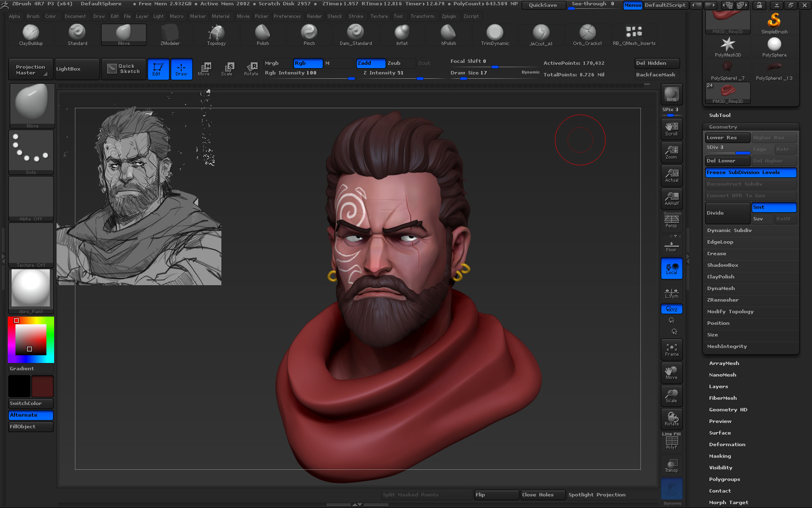Open the Preferences menu
812x508 pixels.
pos(287,16)
